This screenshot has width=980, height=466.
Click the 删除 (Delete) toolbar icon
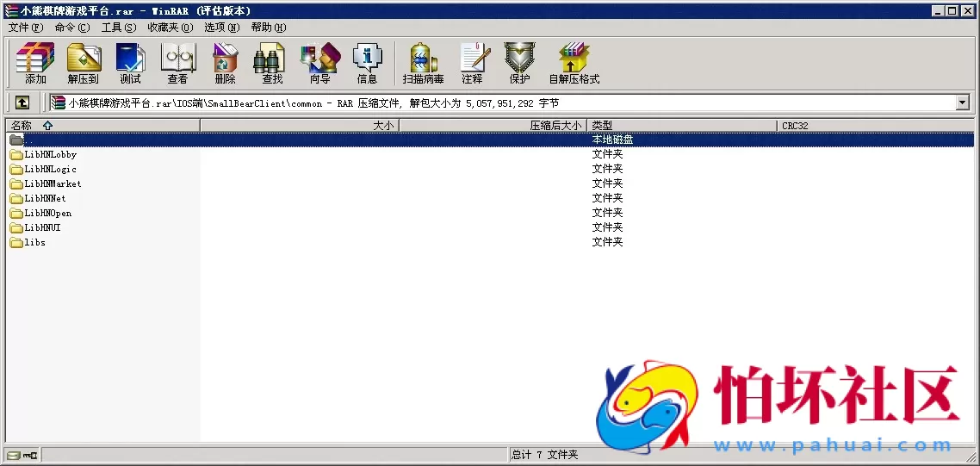[x=225, y=63]
